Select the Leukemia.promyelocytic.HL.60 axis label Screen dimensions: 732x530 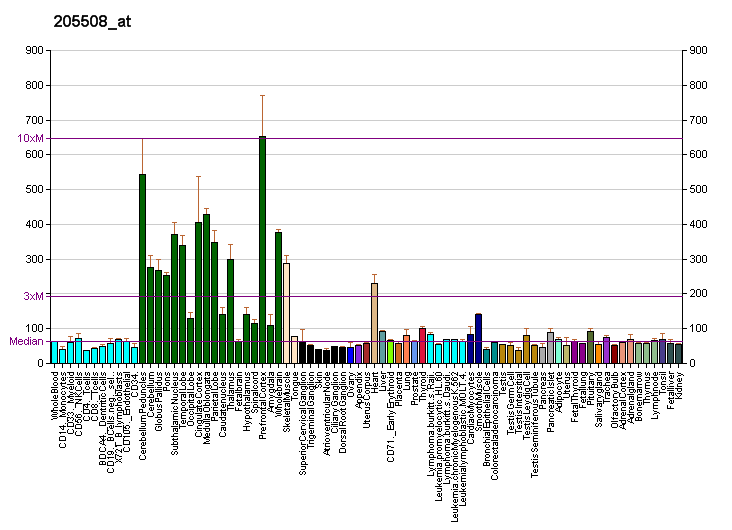pyautogui.click(x=438, y=436)
